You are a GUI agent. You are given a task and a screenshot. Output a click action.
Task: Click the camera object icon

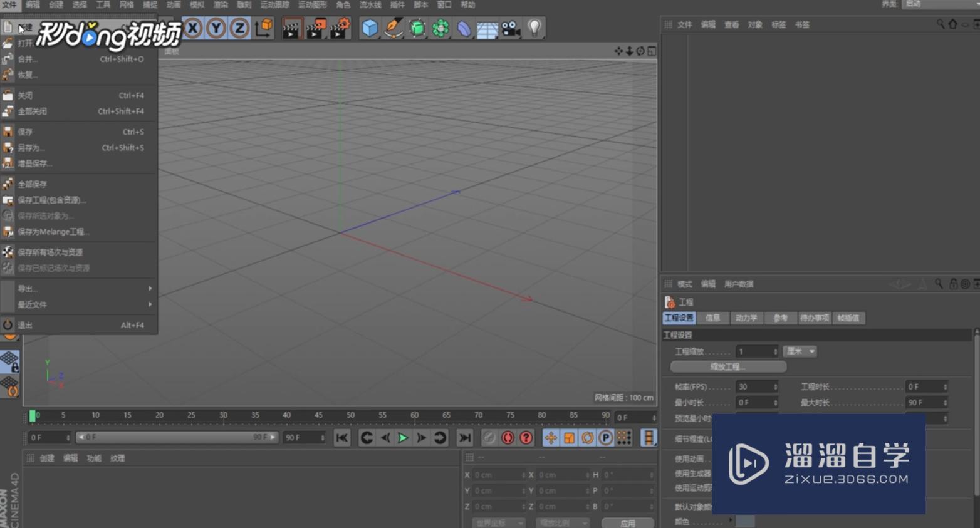point(511,29)
